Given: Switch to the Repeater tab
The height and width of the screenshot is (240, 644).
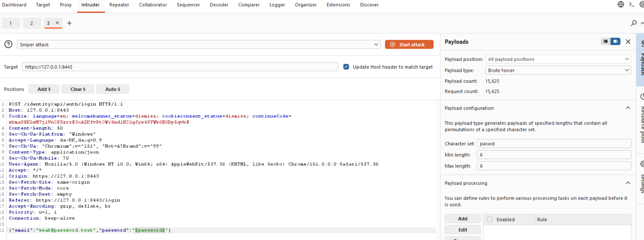Looking at the screenshot, I should (x=119, y=5).
